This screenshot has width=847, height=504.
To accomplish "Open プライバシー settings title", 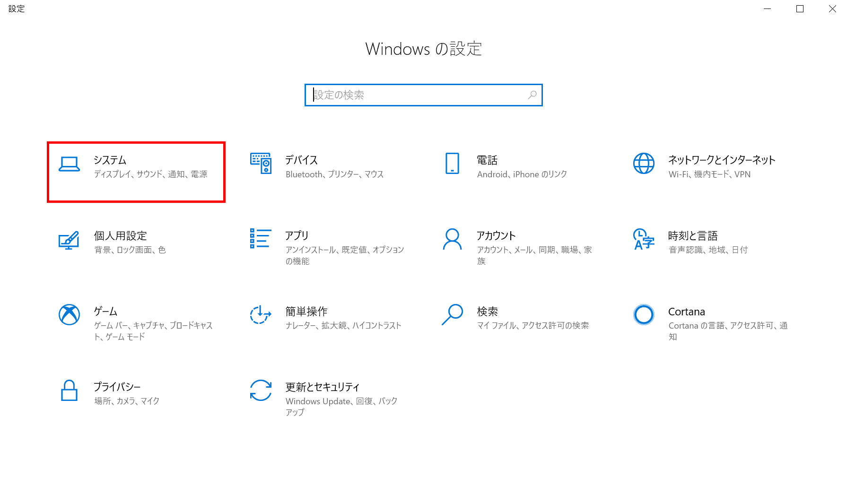I will pyautogui.click(x=117, y=387).
